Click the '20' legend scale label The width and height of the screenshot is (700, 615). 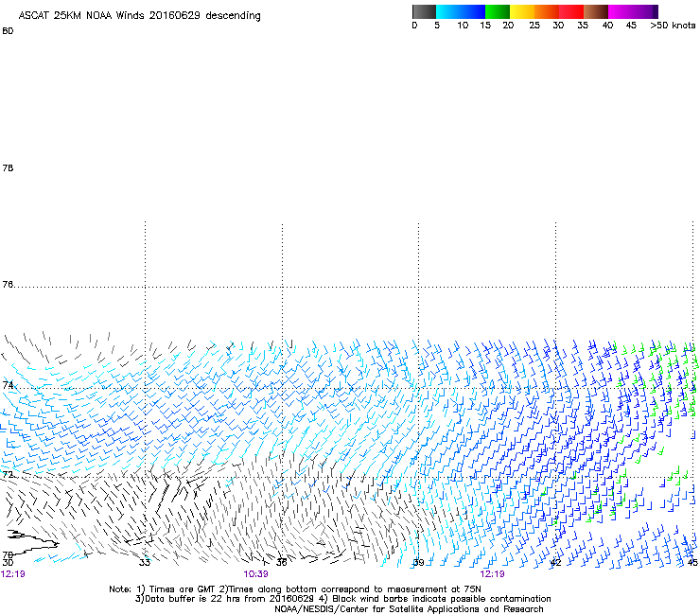click(x=508, y=26)
